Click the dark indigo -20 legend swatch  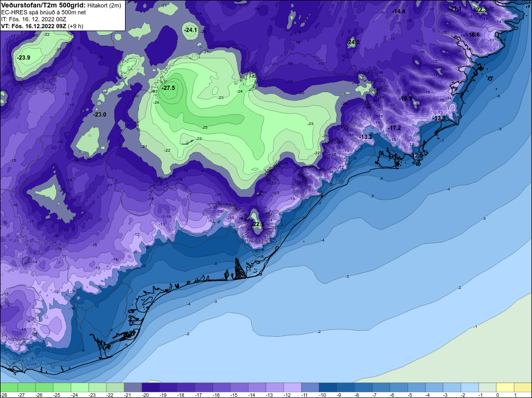(x=151, y=387)
